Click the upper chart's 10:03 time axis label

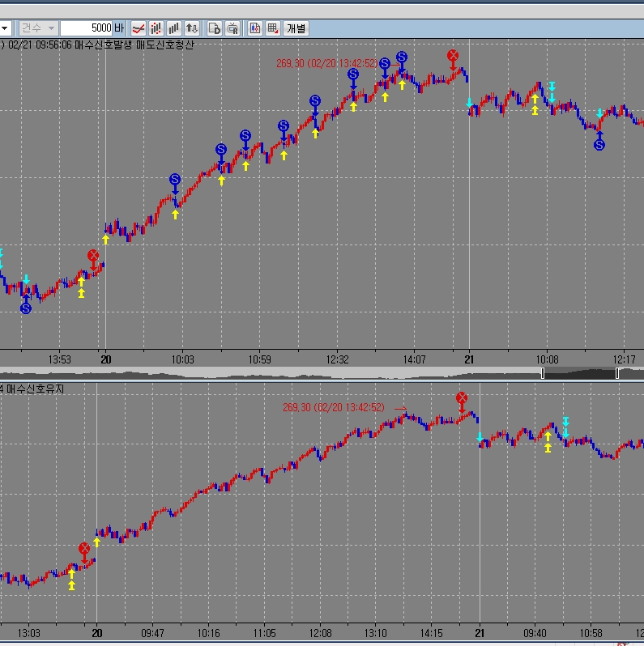182,359
